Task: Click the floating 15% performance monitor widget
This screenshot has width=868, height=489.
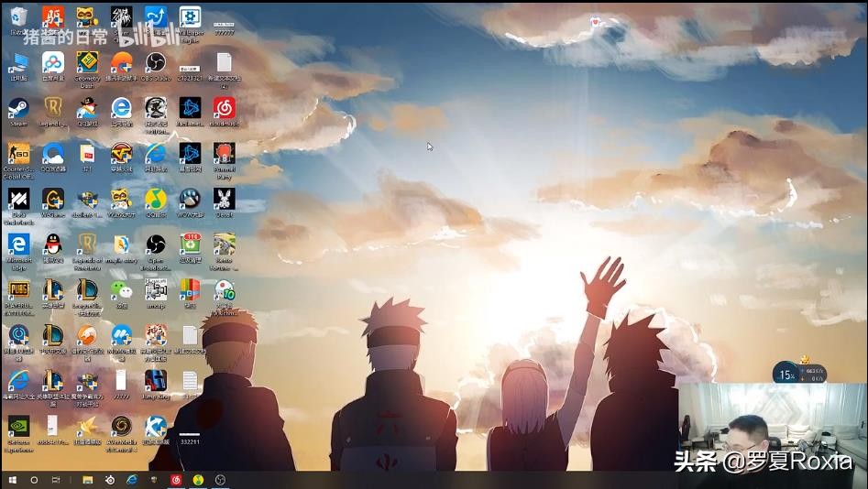Action: tap(786, 373)
